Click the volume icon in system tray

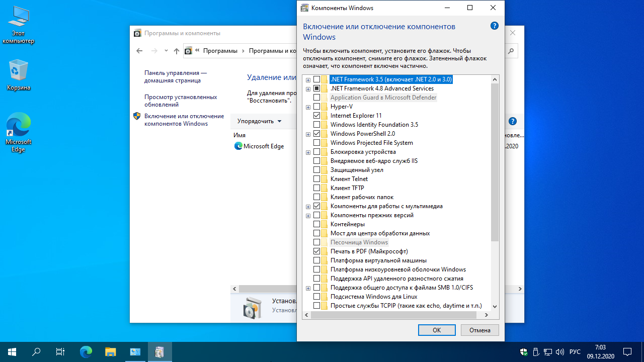point(560,352)
